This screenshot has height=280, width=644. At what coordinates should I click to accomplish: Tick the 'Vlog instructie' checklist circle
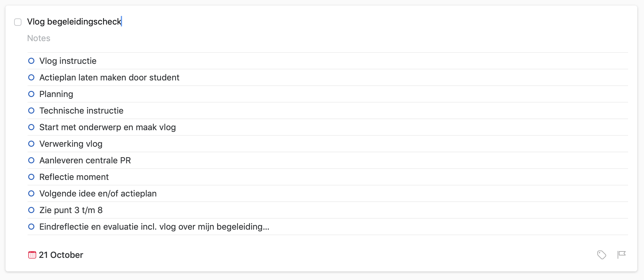click(x=31, y=61)
